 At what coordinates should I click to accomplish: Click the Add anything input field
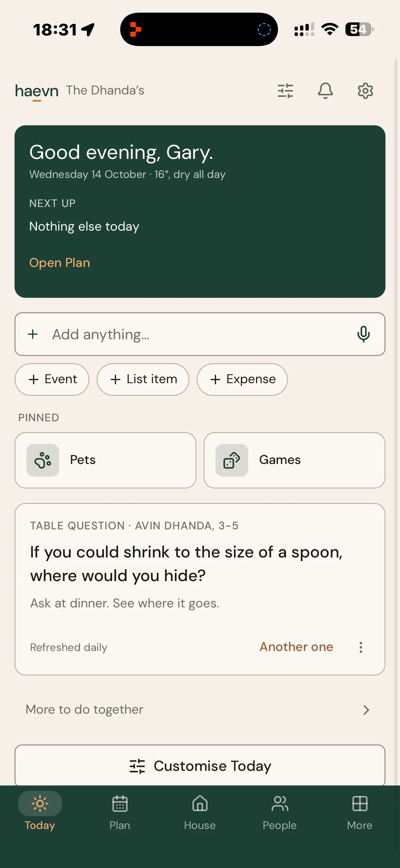(200, 334)
